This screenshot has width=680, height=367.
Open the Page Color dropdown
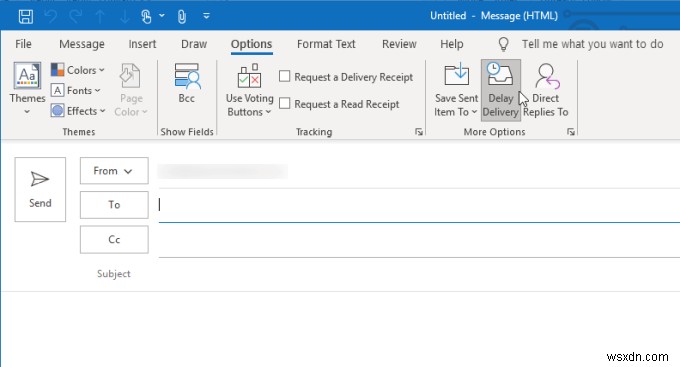[131, 90]
